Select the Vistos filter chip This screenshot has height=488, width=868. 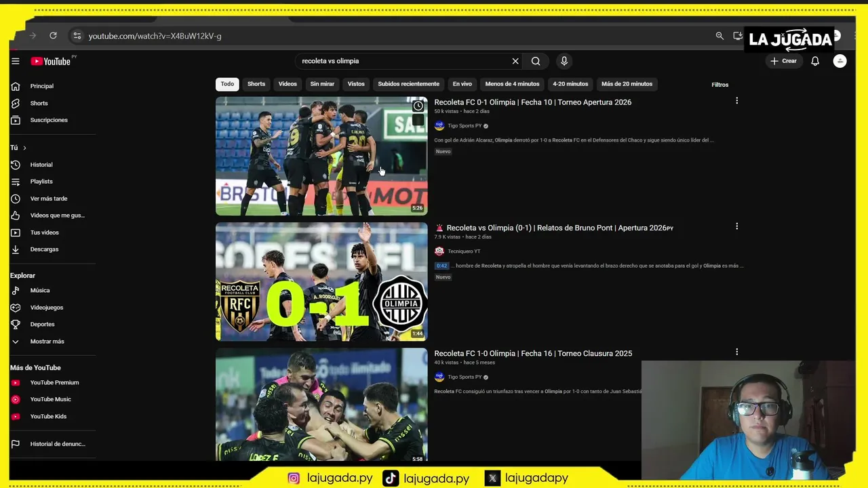(x=356, y=84)
